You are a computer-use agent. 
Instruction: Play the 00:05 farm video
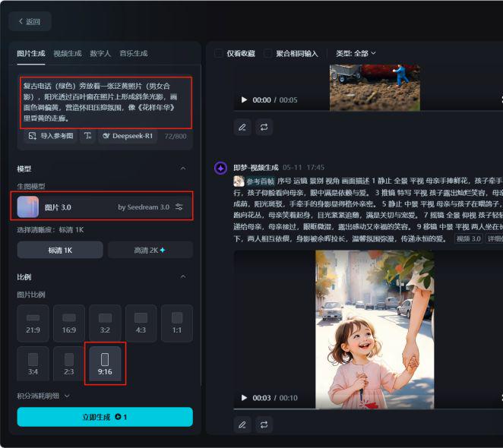click(244, 99)
